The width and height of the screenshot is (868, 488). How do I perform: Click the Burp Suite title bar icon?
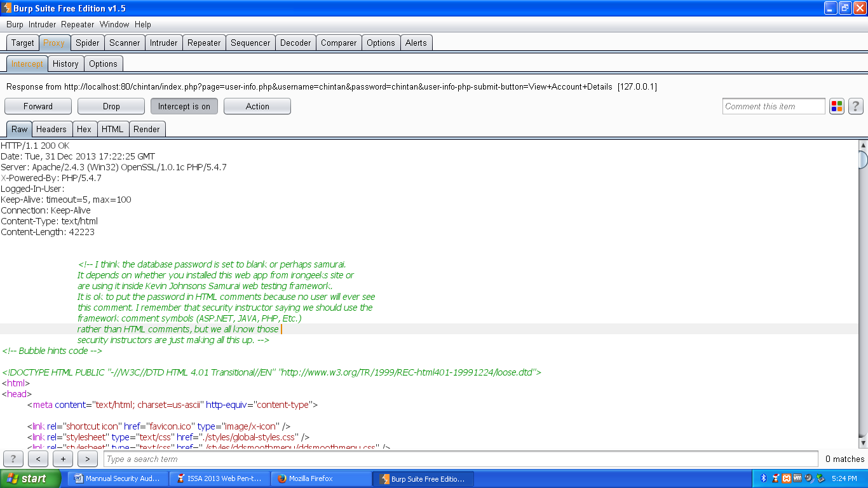coord(7,8)
